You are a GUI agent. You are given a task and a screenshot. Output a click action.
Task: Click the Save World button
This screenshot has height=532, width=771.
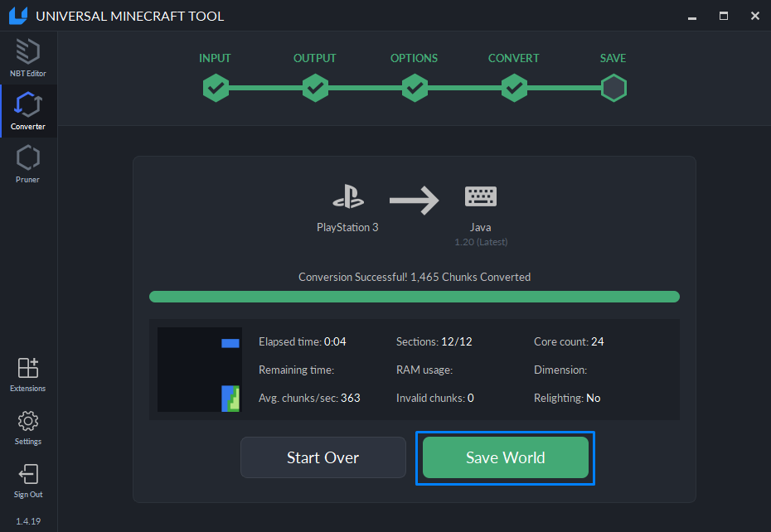click(506, 457)
